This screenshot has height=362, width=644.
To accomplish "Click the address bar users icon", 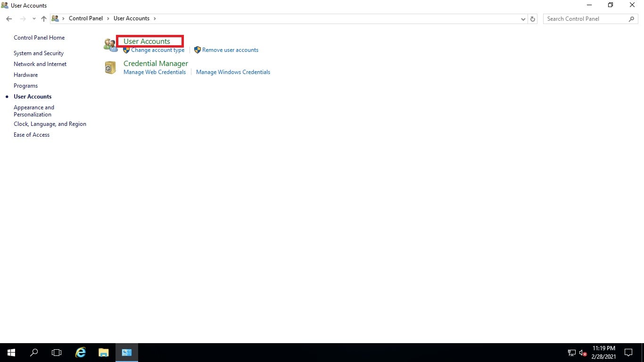I will 55,18.
